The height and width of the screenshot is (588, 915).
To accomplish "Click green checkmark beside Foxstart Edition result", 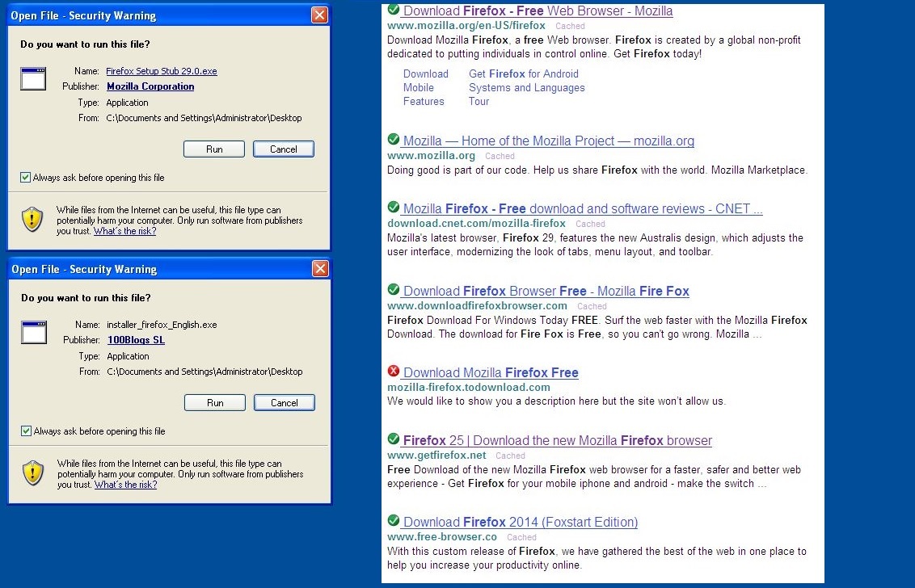I will click(x=394, y=520).
